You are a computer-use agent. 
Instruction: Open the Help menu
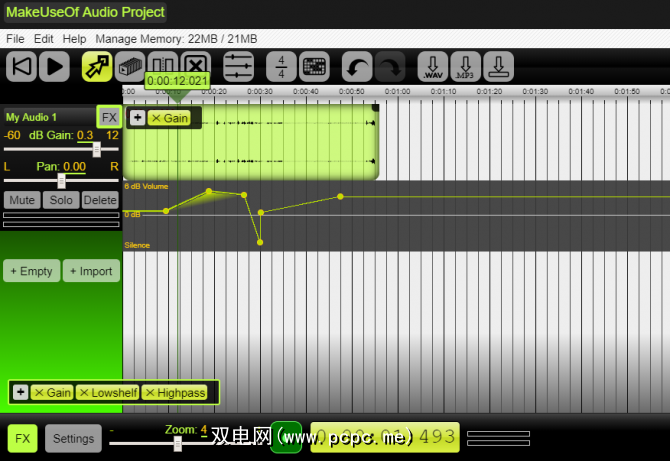[74, 39]
